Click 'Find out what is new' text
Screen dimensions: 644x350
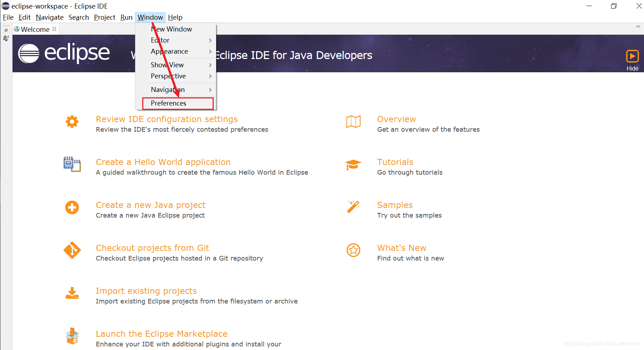(410, 258)
